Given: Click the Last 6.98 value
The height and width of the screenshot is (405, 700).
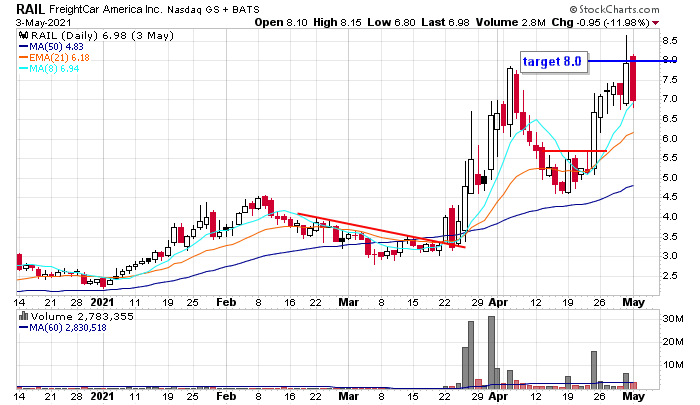Looking at the screenshot, I should 445,22.
